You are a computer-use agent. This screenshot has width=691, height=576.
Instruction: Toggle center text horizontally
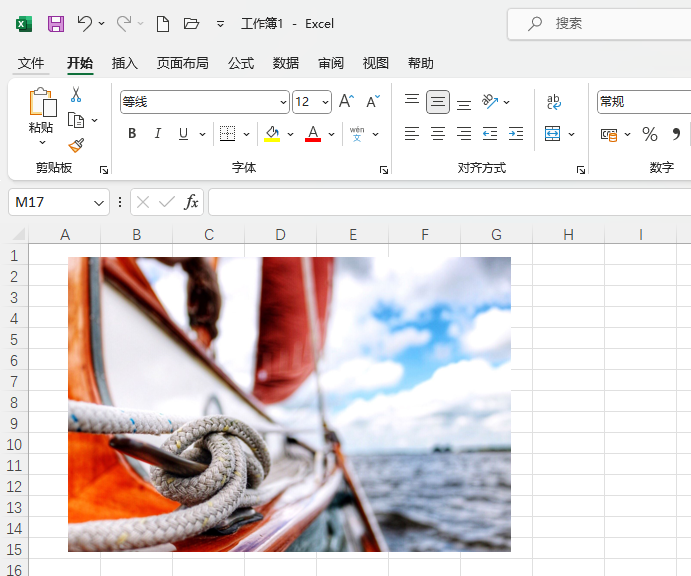pos(438,134)
